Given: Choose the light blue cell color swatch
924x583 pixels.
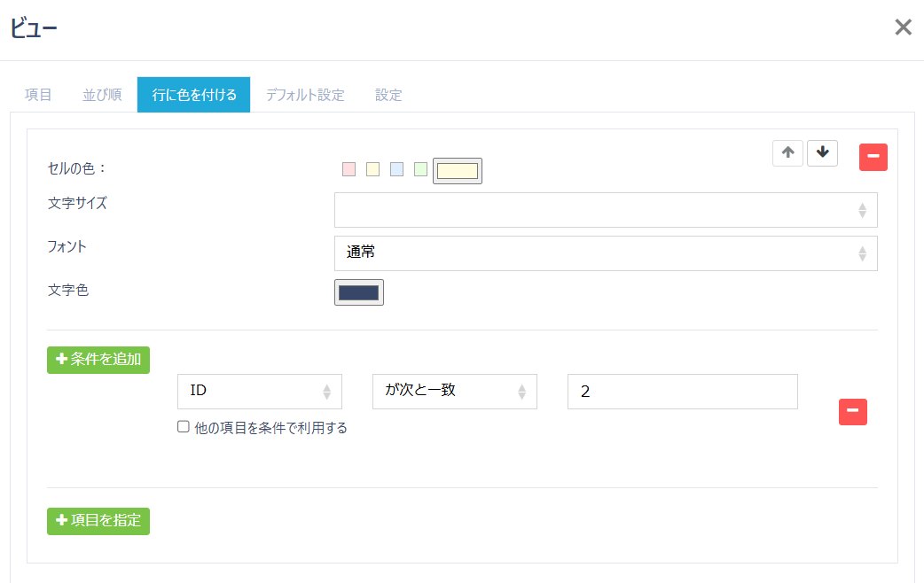Looking at the screenshot, I should pyautogui.click(x=396, y=169).
